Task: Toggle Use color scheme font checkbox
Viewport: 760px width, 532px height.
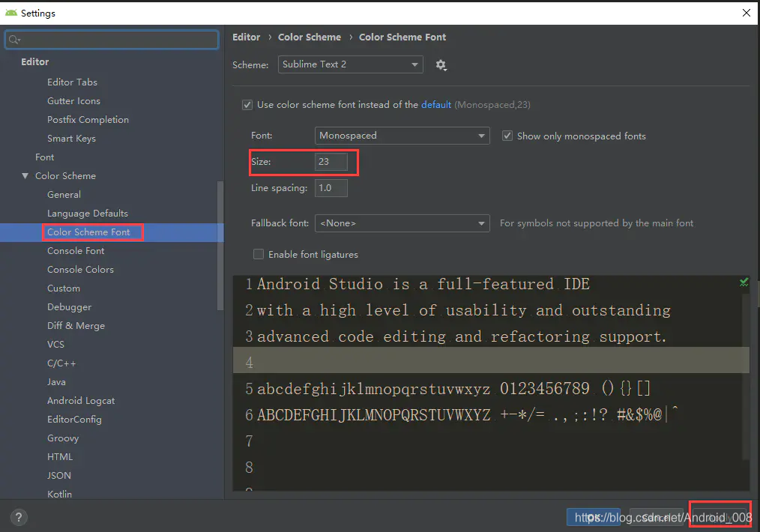Action: (x=247, y=105)
